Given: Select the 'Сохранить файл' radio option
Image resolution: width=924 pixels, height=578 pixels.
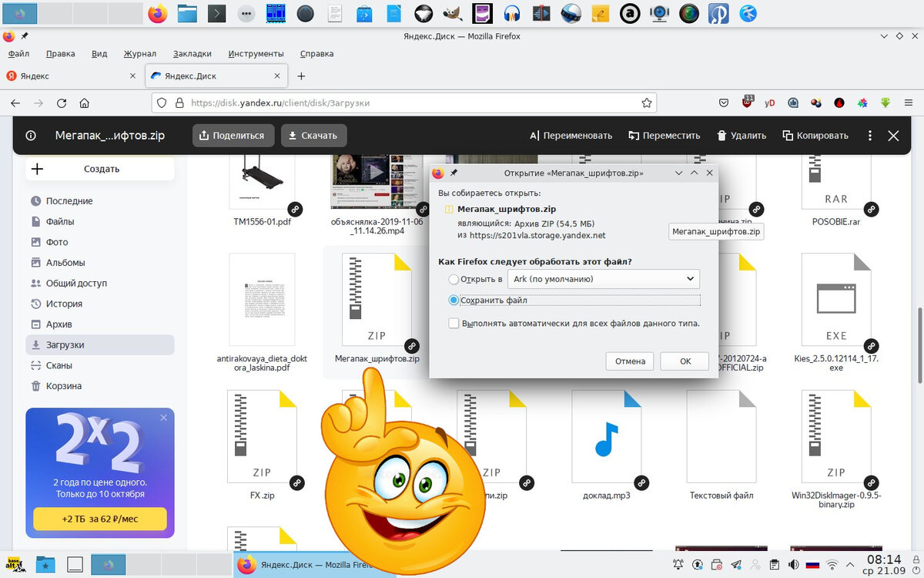Looking at the screenshot, I should (x=454, y=300).
